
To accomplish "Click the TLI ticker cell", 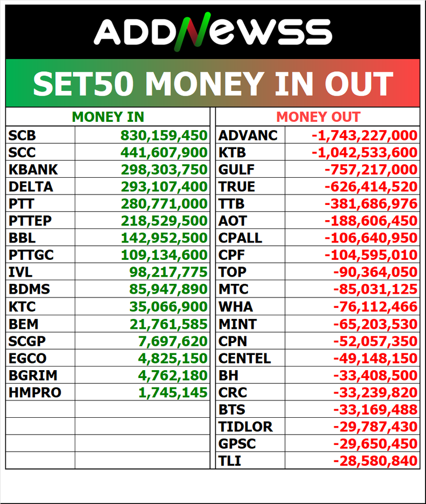I will tap(230, 461).
